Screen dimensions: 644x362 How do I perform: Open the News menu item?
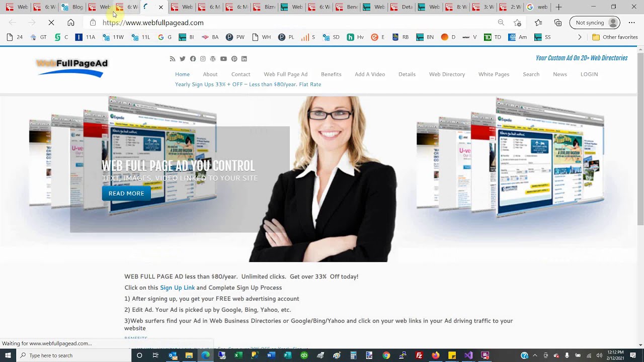click(x=560, y=74)
